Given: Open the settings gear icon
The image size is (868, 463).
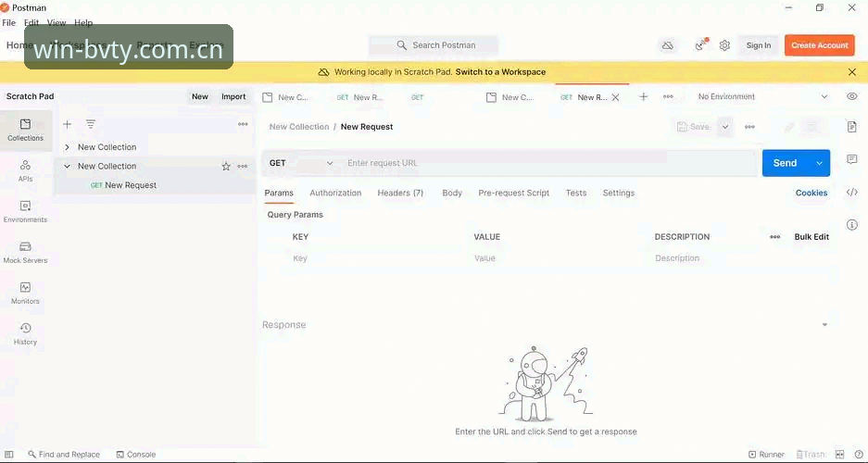Looking at the screenshot, I should point(724,45).
